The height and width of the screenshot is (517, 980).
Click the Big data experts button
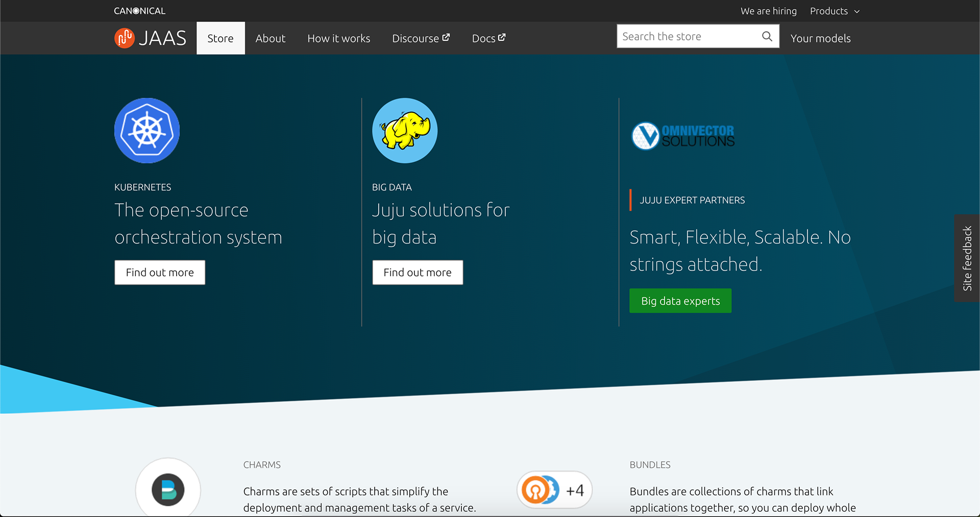click(x=680, y=301)
